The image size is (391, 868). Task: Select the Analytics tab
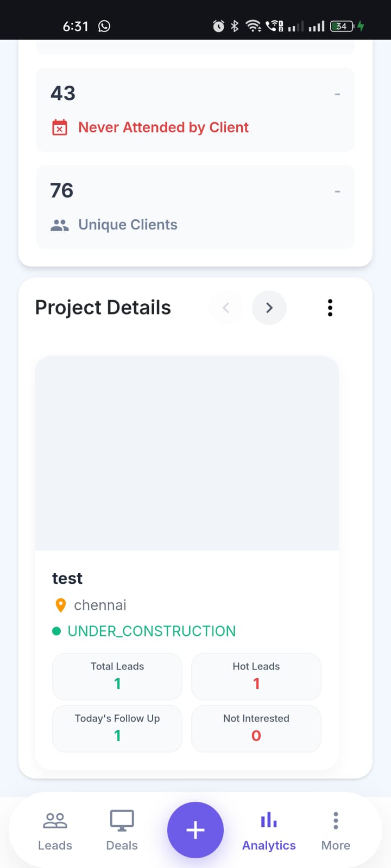[x=269, y=831]
